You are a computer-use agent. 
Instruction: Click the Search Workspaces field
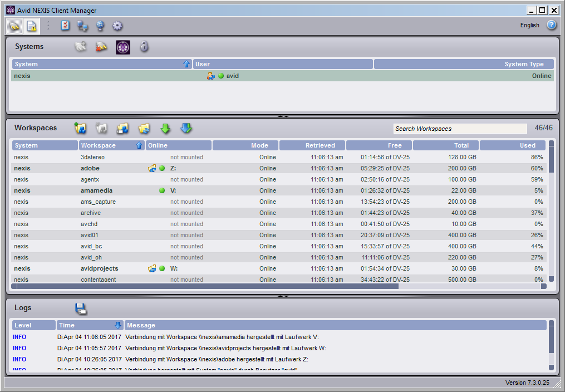[x=460, y=129]
